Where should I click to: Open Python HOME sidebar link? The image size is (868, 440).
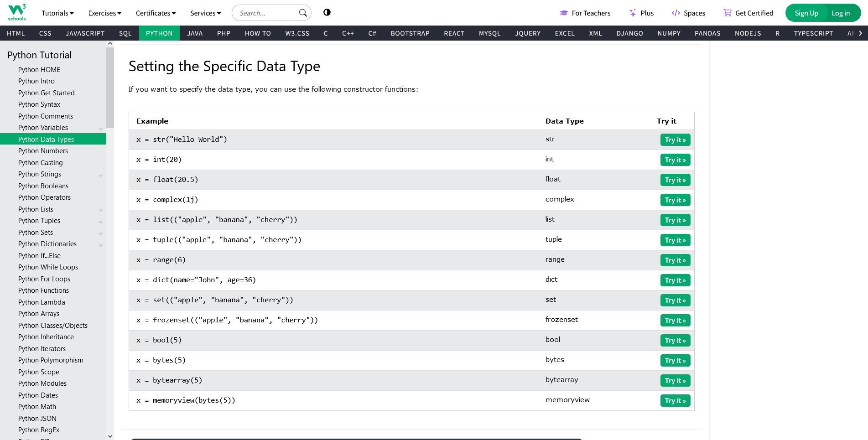click(x=39, y=70)
